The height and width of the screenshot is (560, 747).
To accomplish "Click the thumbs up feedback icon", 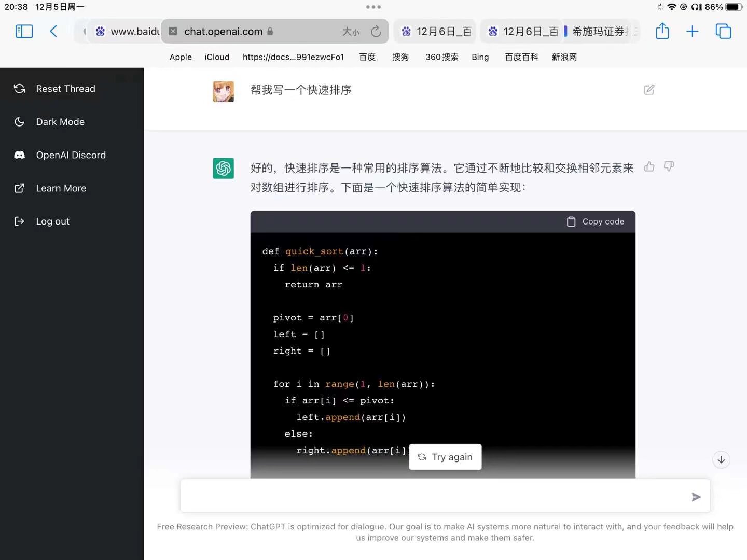I will point(649,166).
